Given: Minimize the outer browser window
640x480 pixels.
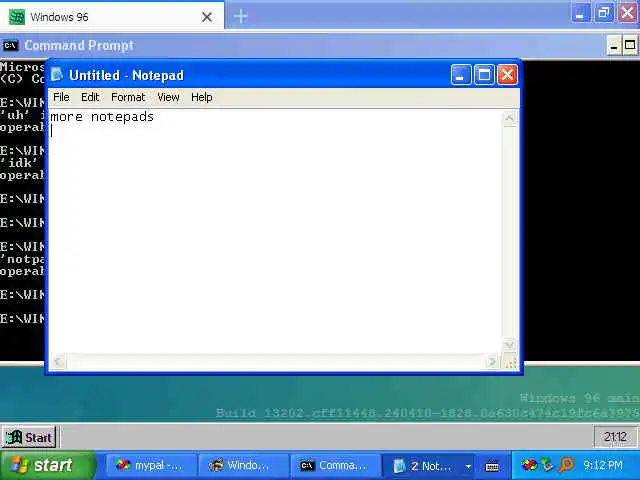Looking at the screenshot, I should coord(580,13).
